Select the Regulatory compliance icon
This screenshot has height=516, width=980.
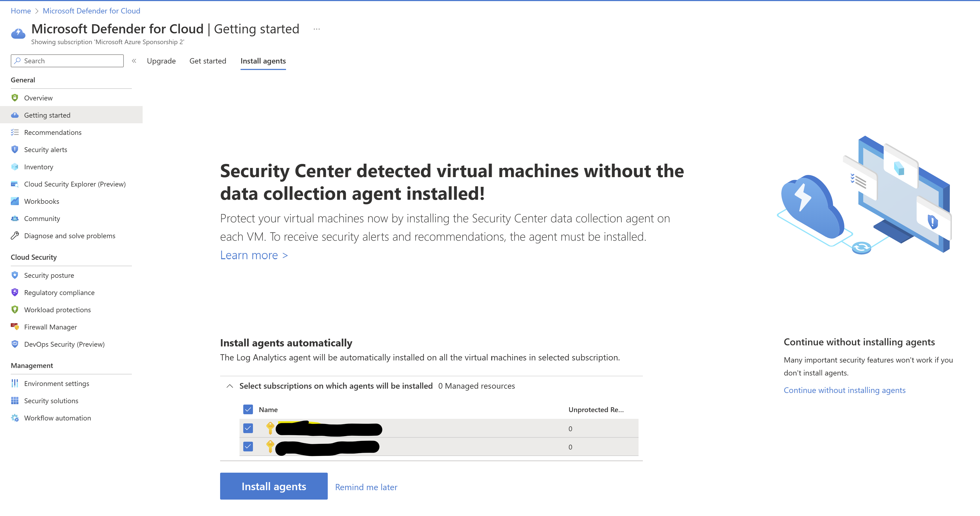[15, 292]
